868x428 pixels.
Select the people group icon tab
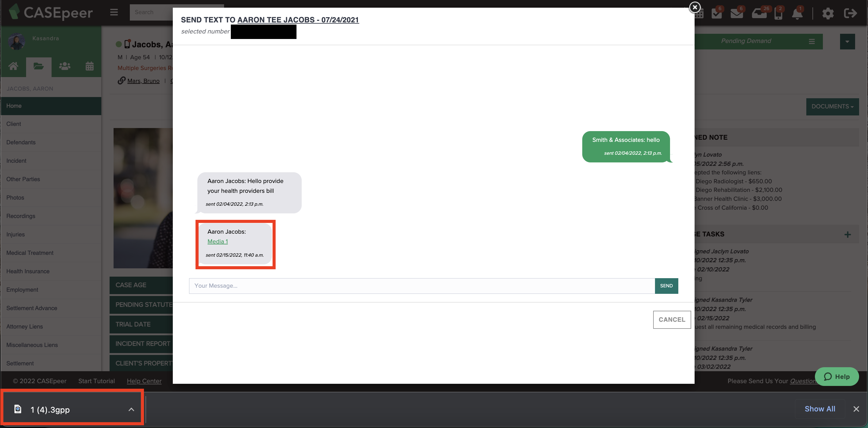65,66
